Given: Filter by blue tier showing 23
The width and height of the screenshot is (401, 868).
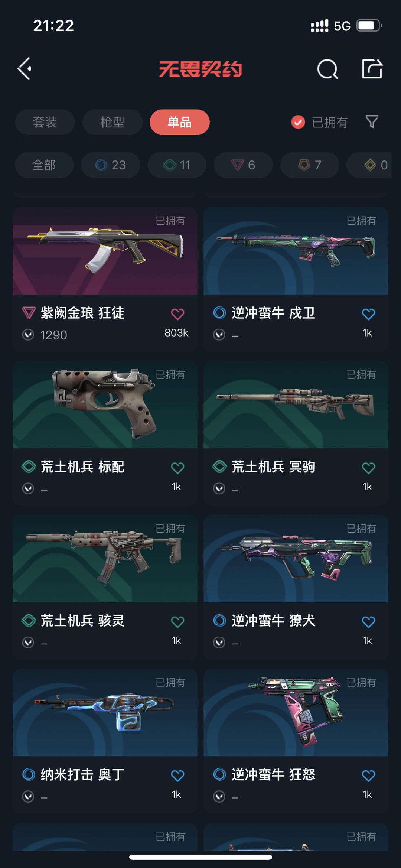Looking at the screenshot, I should 111,165.
